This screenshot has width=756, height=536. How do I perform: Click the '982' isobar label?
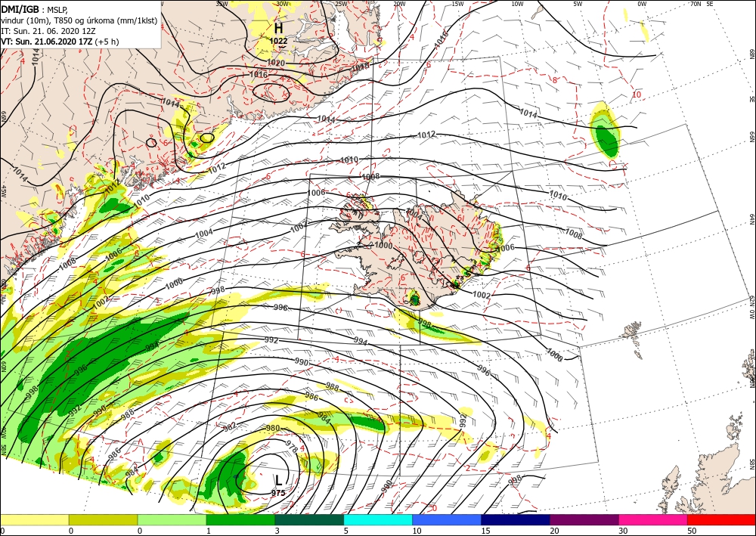tap(230, 427)
